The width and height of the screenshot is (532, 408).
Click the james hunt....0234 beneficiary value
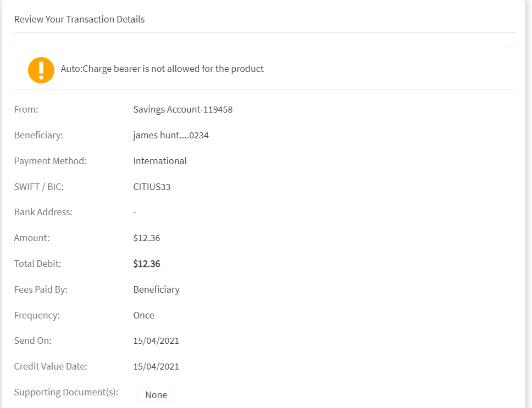170,135
